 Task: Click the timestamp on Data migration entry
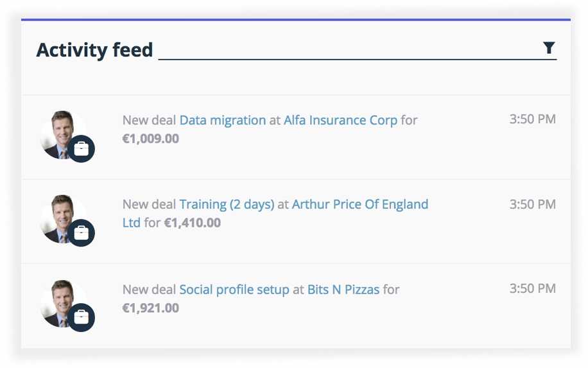coord(532,119)
